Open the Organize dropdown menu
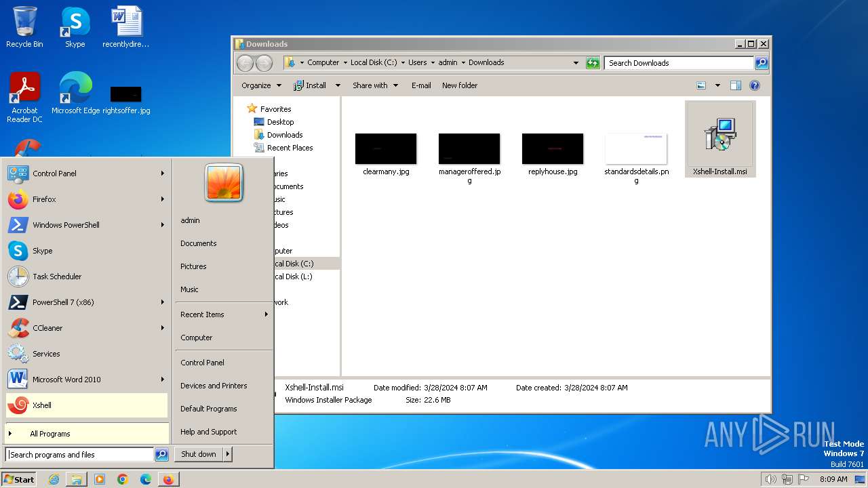 pyautogui.click(x=261, y=85)
